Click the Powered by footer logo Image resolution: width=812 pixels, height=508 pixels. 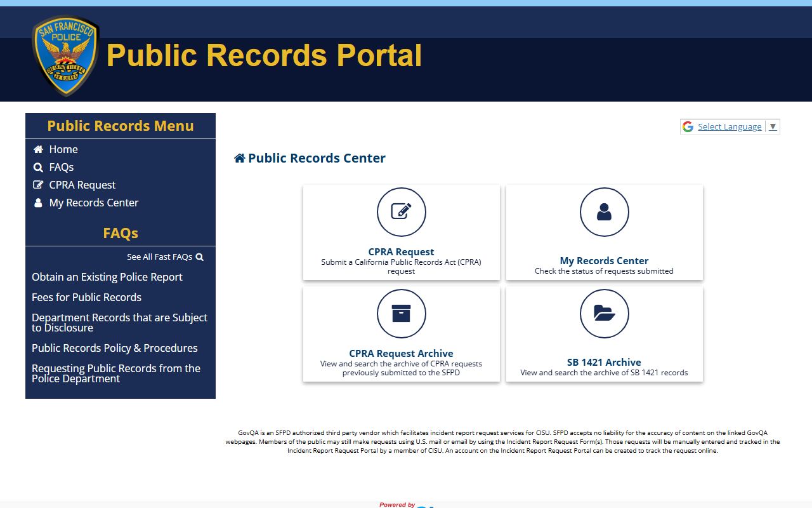(x=406, y=505)
